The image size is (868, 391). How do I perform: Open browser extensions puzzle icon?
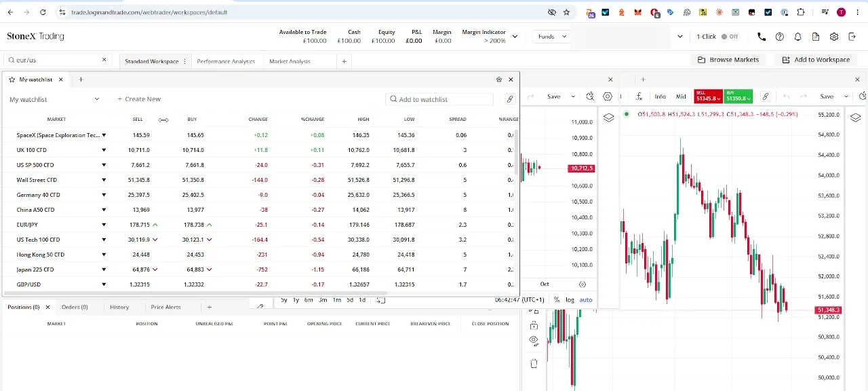(801, 12)
